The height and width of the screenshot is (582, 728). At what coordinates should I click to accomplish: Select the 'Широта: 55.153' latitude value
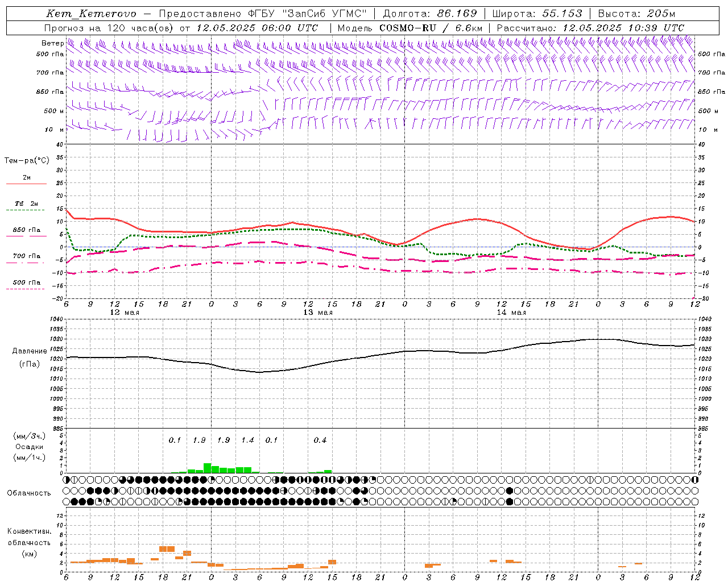pos(537,14)
